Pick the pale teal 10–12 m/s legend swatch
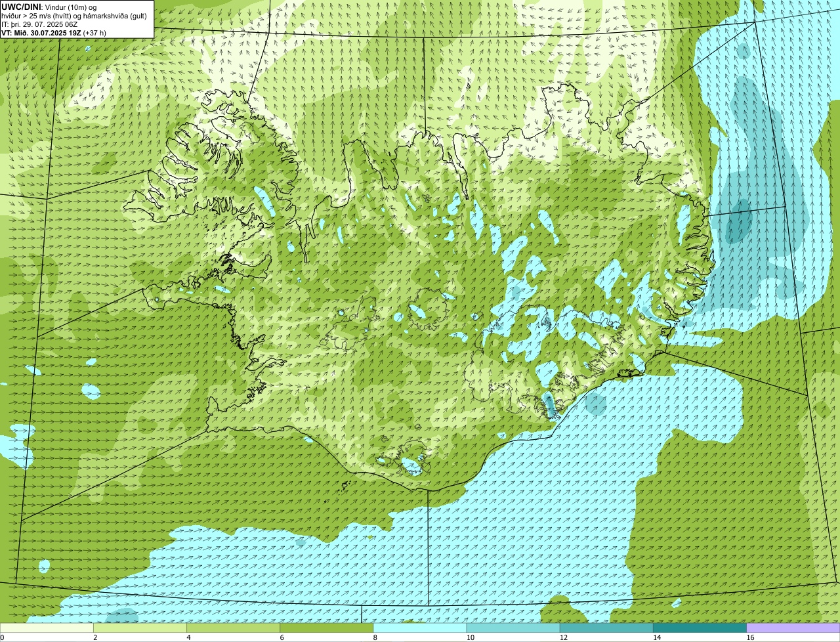 click(x=513, y=628)
